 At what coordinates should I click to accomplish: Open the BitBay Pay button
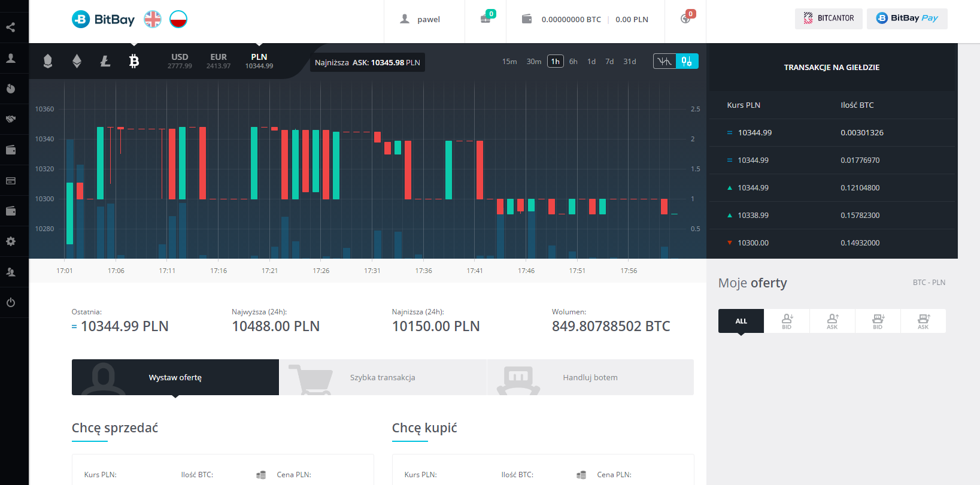pyautogui.click(x=907, y=19)
